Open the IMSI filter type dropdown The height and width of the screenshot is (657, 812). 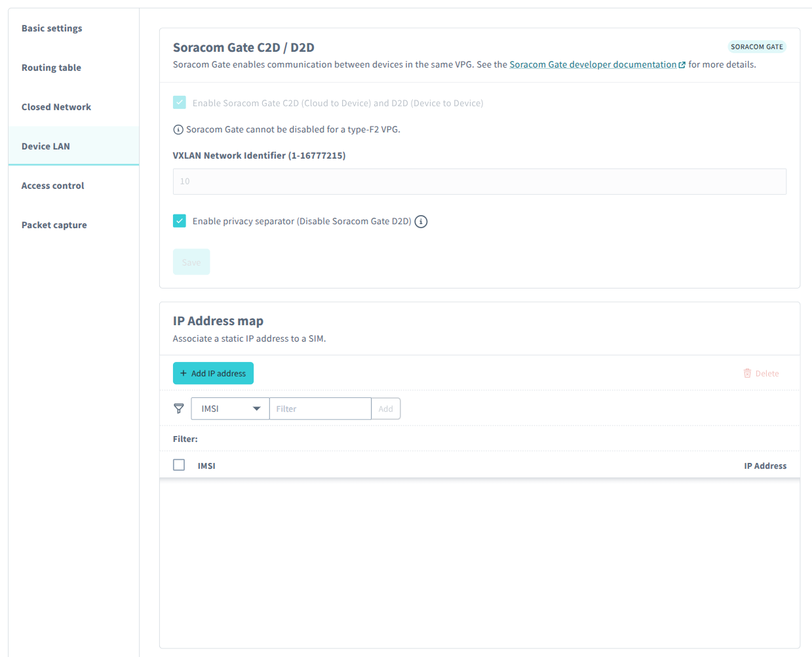click(229, 408)
